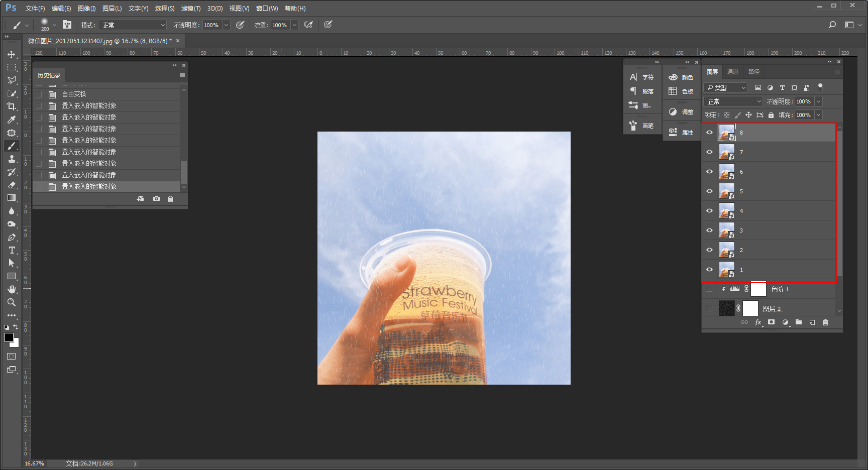Open the 滤镜(T) menu

tap(191, 9)
